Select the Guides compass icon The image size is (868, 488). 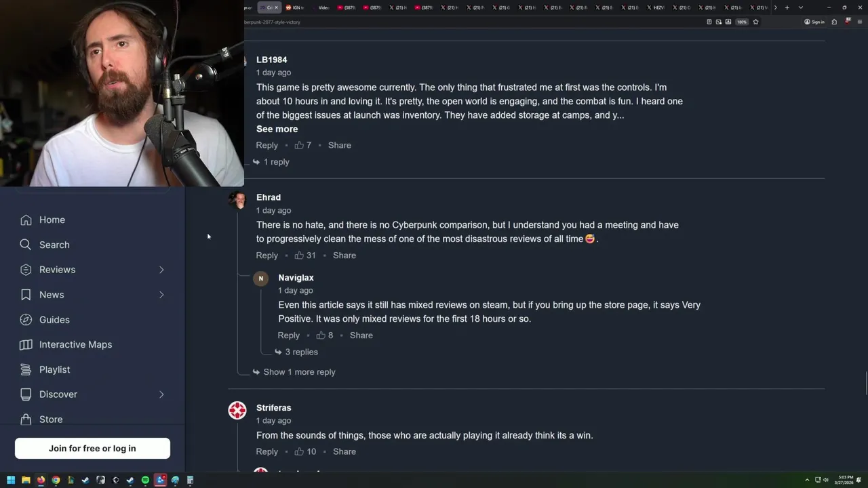(x=26, y=319)
